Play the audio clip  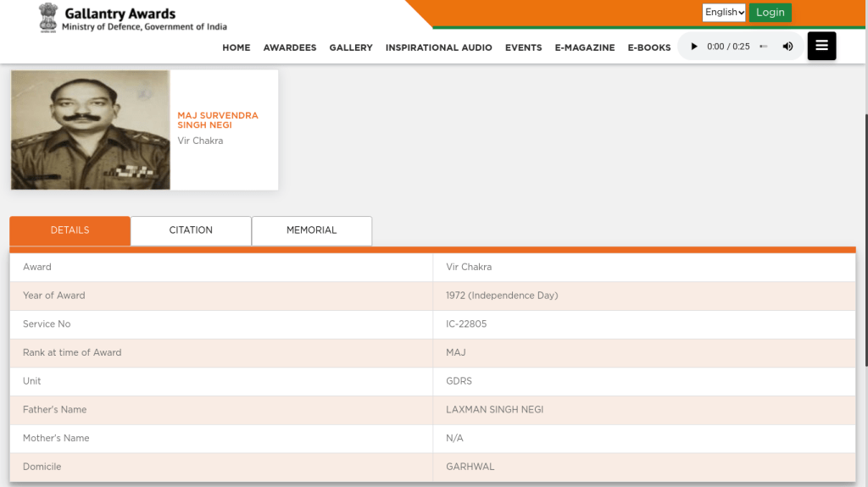tap(694, 47)
